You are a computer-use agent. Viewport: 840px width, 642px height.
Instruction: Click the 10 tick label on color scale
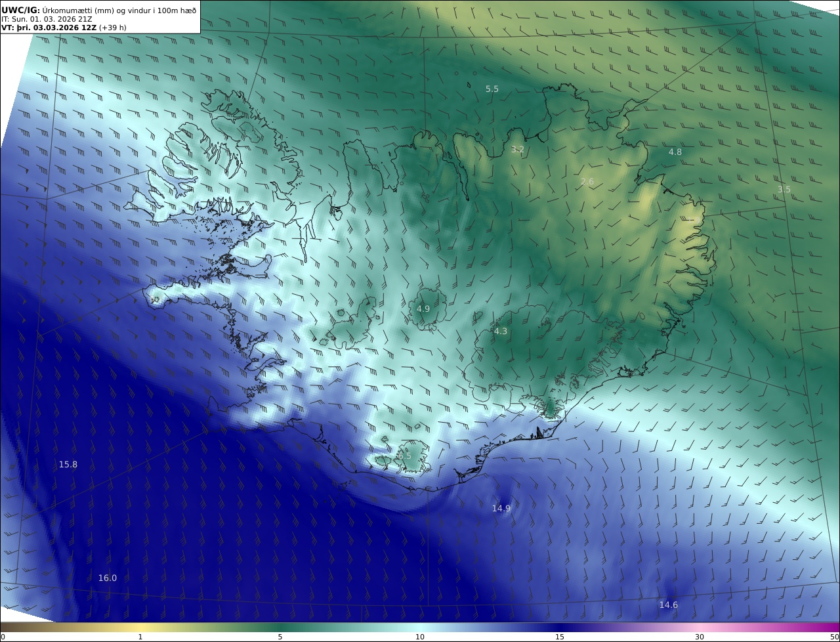[420, 637]
